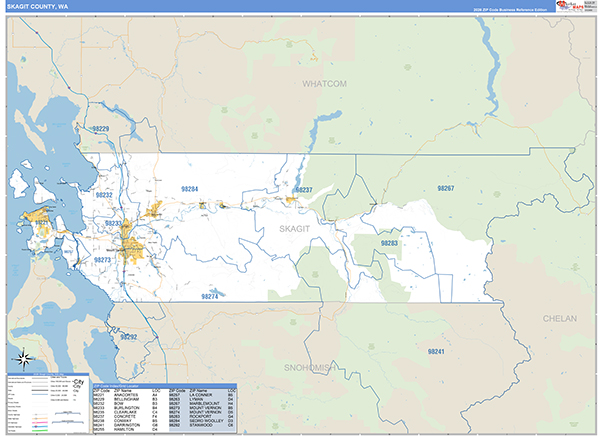600x436 pixels.
Task: Click the CHELAN county label
Action: [560, 318]
